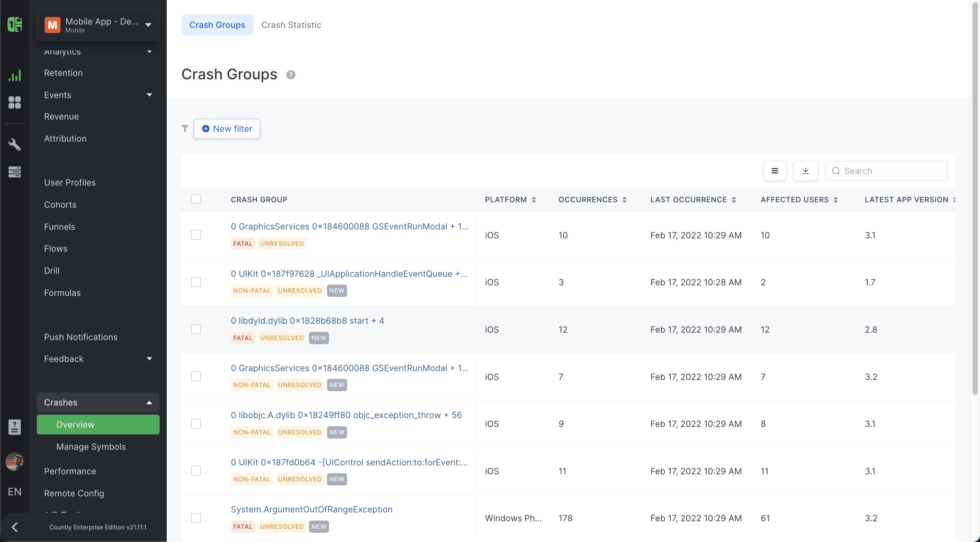Open libdyld.dylib start crash group
Image resolution: width=980 pixels, height=542 pixels.
click(x=307, y=321)
